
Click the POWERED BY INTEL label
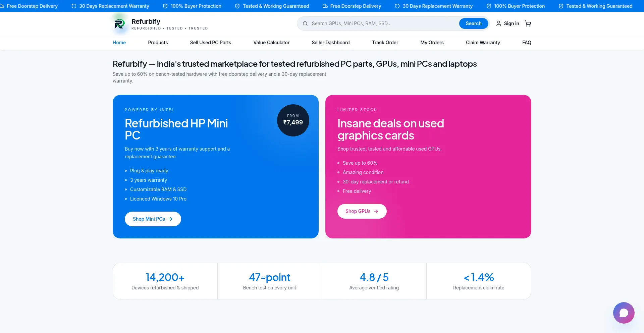coord(150,110)
